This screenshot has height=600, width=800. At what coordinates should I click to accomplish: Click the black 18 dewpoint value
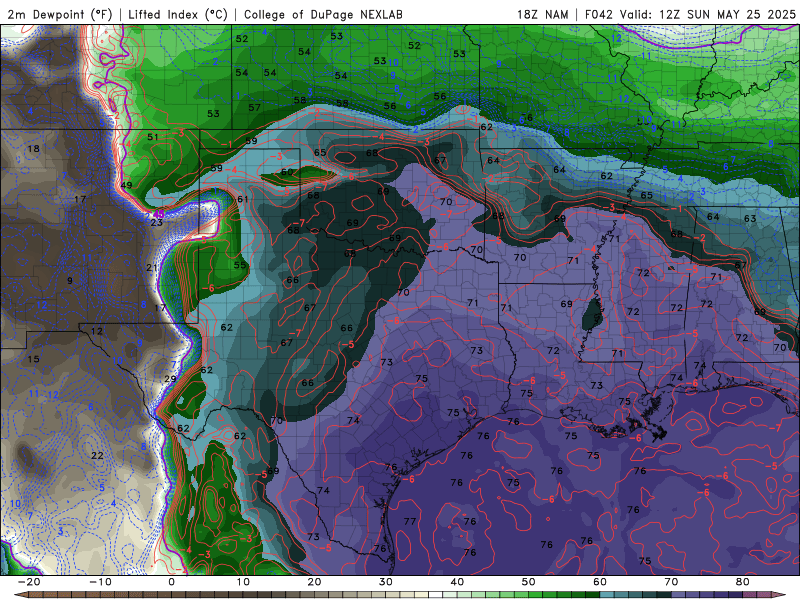click(34, 149)
